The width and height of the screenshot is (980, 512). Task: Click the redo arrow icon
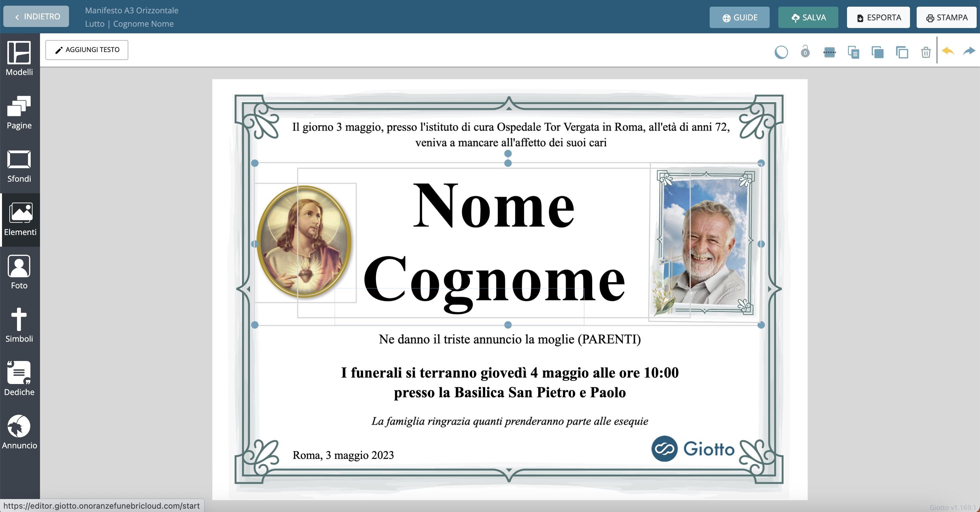(969, 51)
